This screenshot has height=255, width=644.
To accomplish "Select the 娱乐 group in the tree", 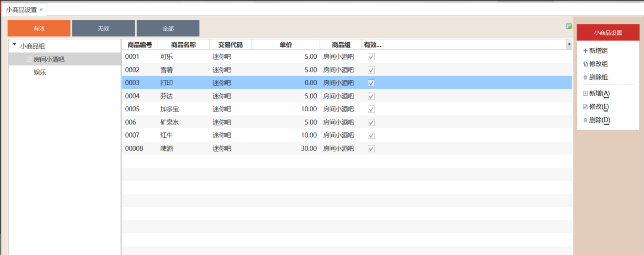I will pyautogui.click(x=40, y=73).
